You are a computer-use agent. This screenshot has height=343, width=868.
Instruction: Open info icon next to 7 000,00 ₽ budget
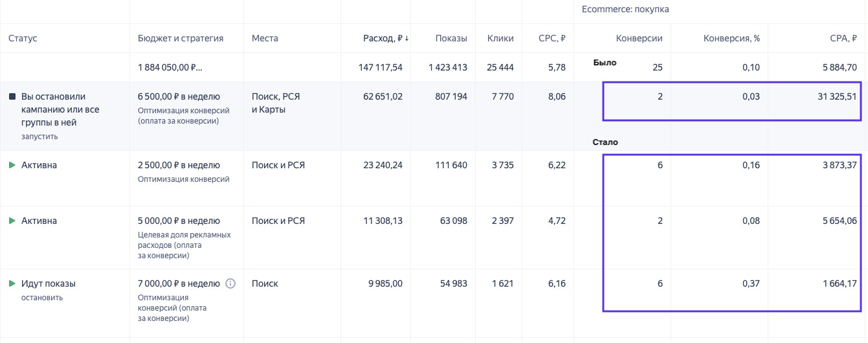(x=230, y=283)
